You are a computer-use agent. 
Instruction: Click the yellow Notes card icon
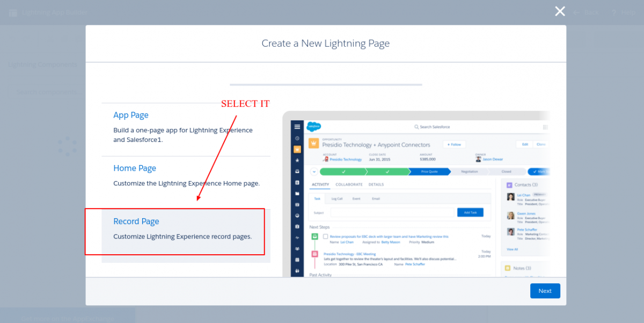[x=508, y=268]
